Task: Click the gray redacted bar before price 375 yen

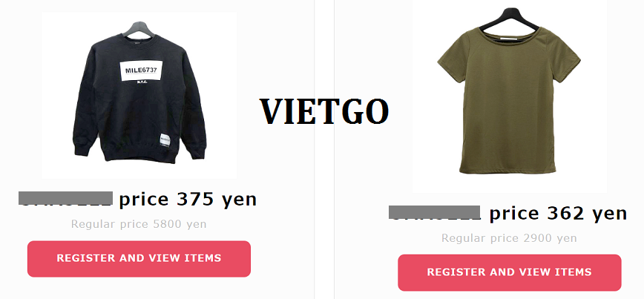Action: 66,197
